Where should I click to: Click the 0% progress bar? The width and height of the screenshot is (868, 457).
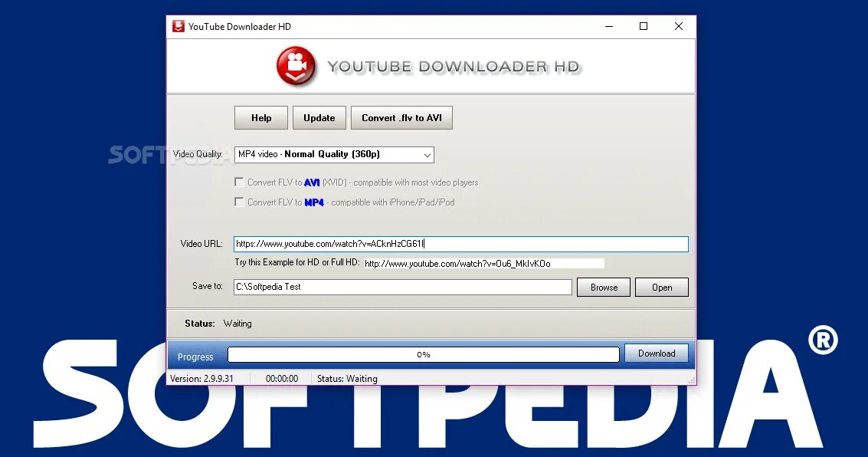(x=424, y=354)
